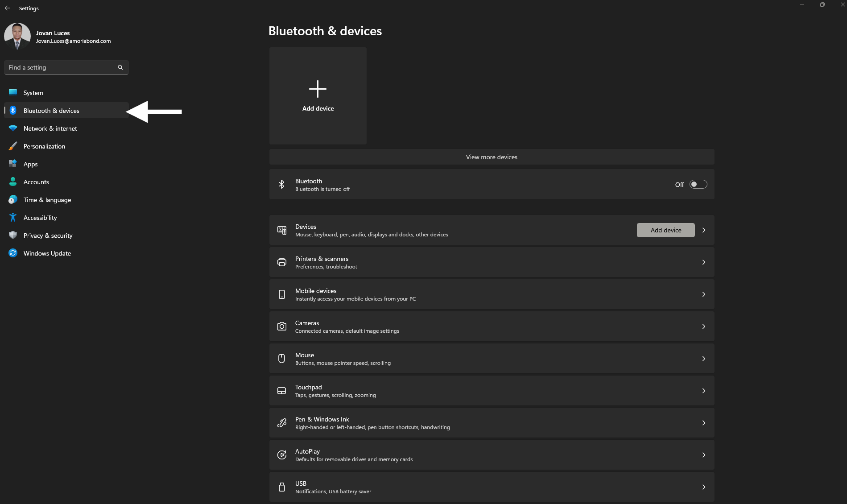Click 'Defaults for removable drives' description

click(x=354, y=459)
